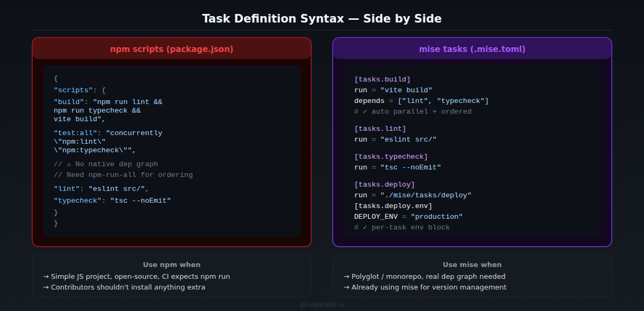Select the 'npm scripts (package.json)' header
The height and width of the screenshot is (311, 644).
(x=172, y=49)
